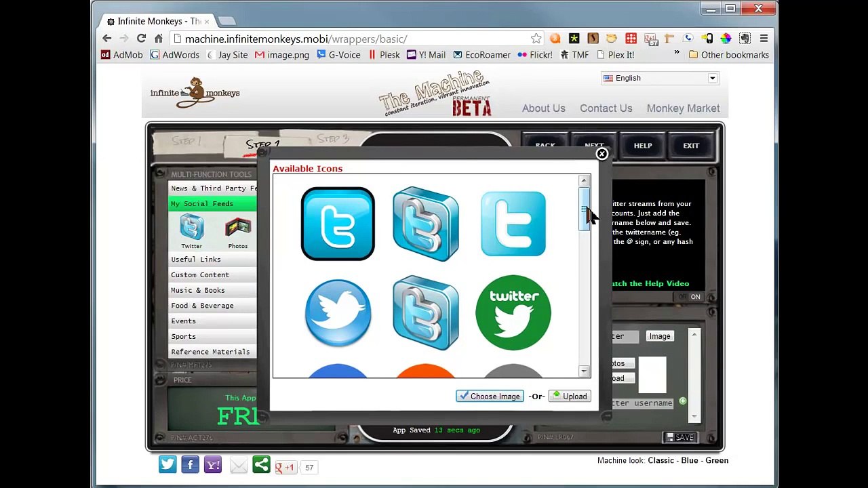Go to the Step 1 tab
This screenshot has height=488, width=868.
[x=186, y=141]
